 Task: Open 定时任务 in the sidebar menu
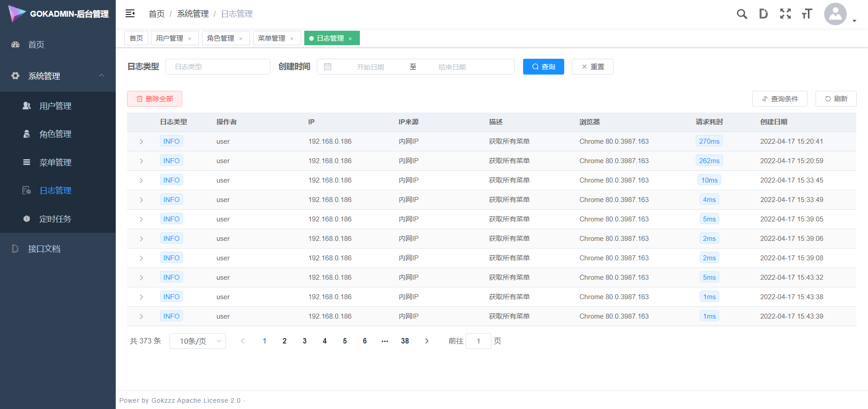click(x=55, y=219)
